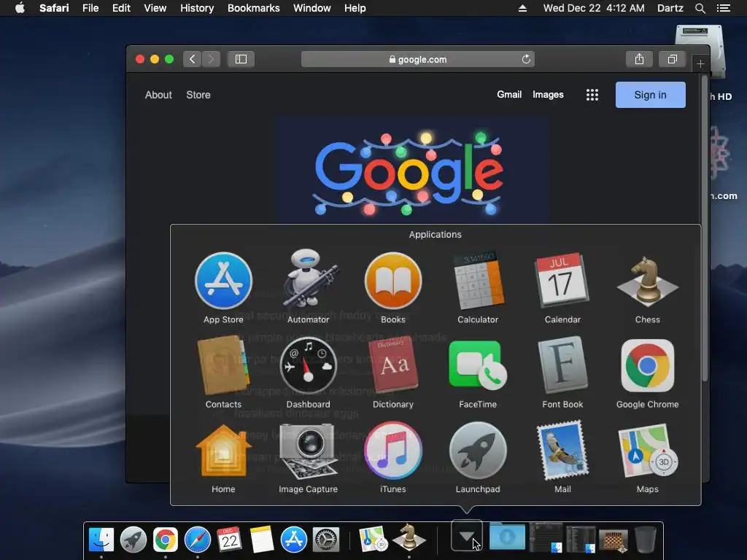The width and height of the screenshot is (747, 560).
Task: Open Calculator from Applications stack
Action: pos(478,281)
